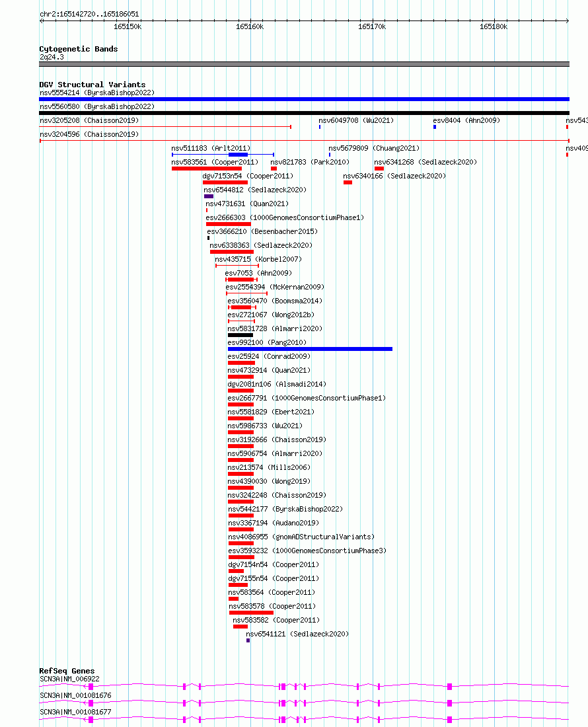Open nsv213574 (Mills2006) variant
This screenshot has width=588, height=727.
point(269,469)
